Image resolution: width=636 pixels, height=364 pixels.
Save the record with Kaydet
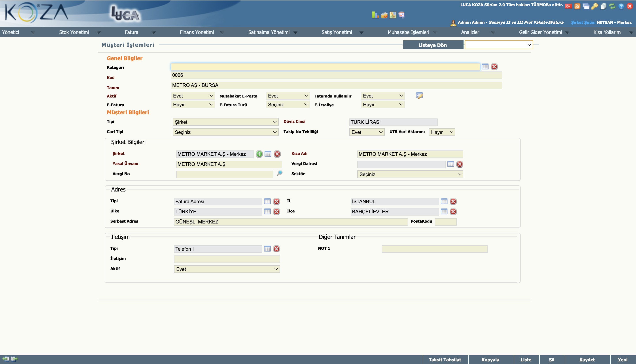point(587,360)
